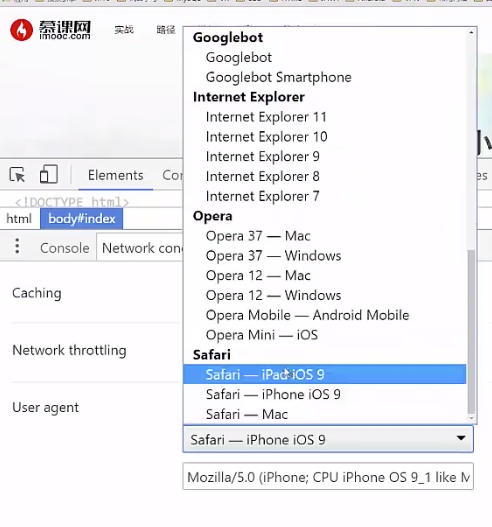This screenshot has height=527, width=492.
Task: Click the imooc flame logo
Action: (x=22, y=30)
